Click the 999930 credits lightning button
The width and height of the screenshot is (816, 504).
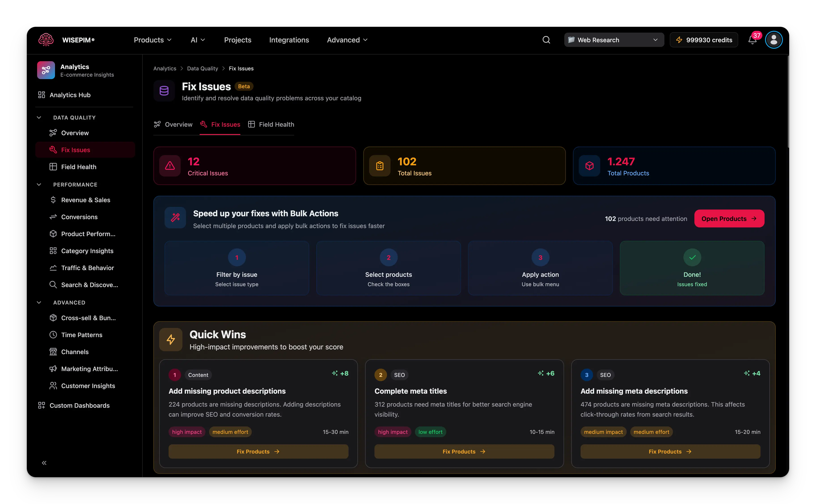(704, 40)
